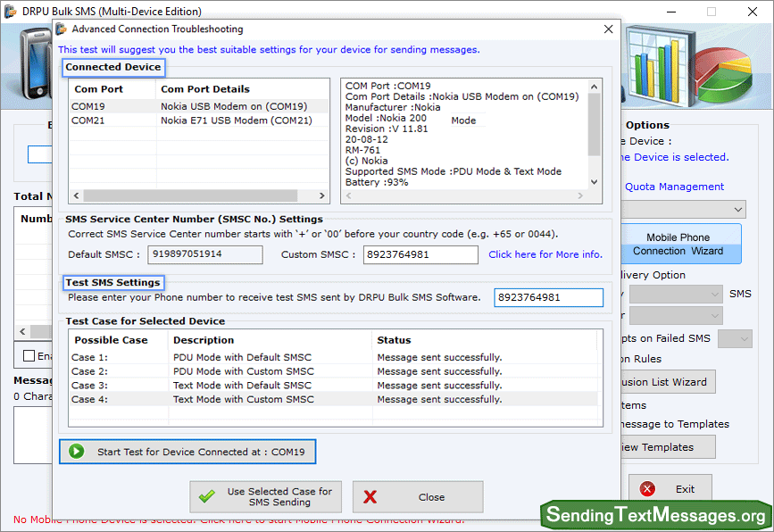Click Exit button in main window

(670, 489)
